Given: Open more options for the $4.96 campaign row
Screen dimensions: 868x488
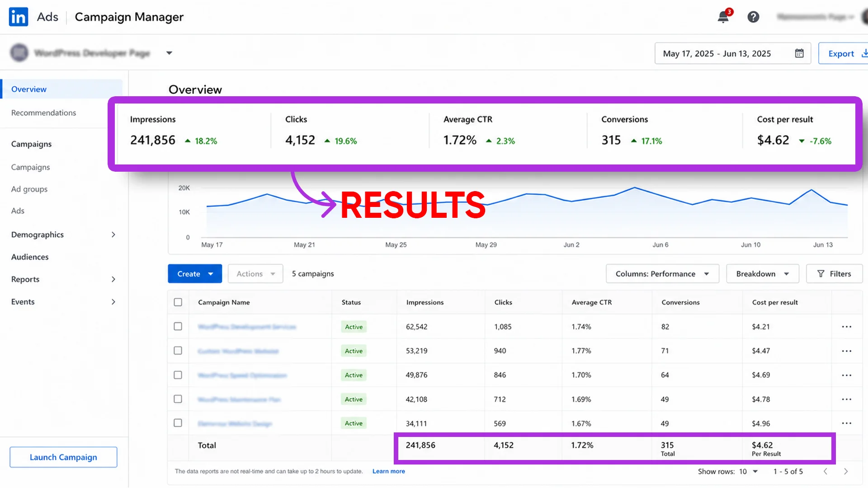Looking at the screenshot, I should [x=846, y=423].
